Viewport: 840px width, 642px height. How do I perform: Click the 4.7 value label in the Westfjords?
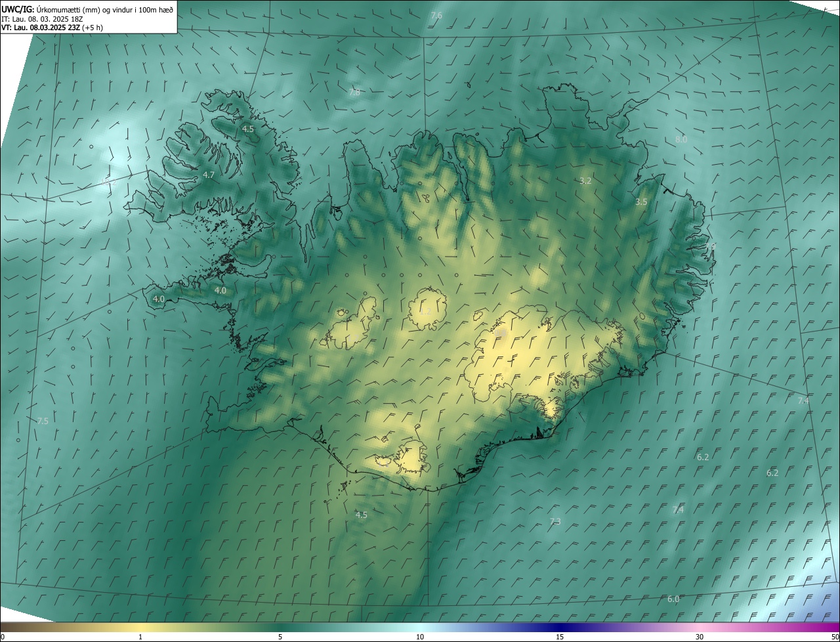(209, 175)
